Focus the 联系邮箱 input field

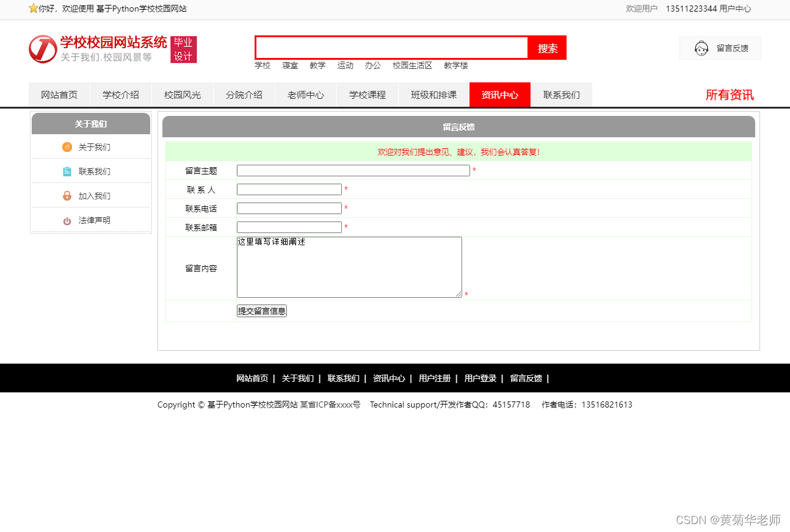point(289,228)
